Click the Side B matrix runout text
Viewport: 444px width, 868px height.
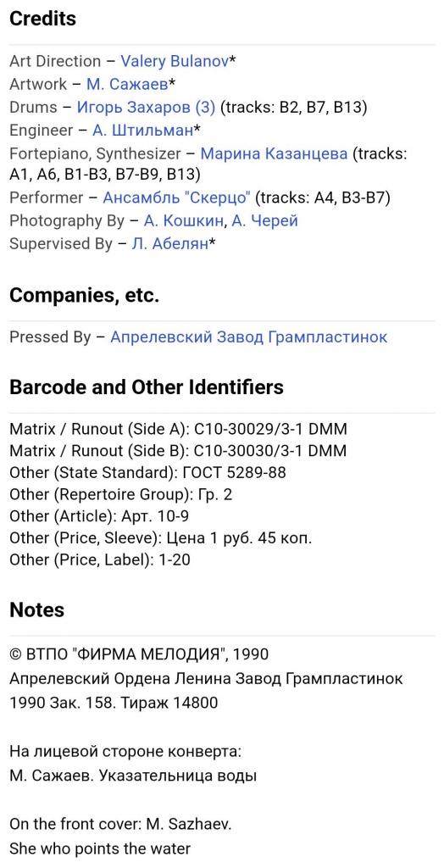pos(178,451)
